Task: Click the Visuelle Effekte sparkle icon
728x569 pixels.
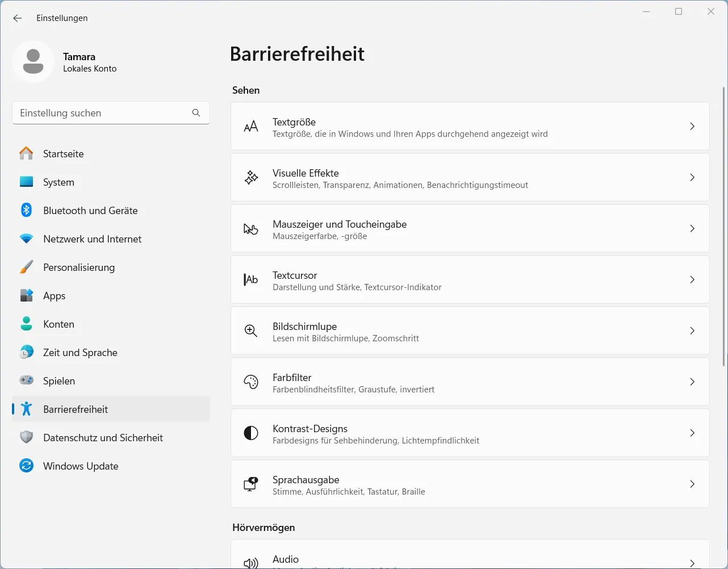Action: click(x=251, y=177)
